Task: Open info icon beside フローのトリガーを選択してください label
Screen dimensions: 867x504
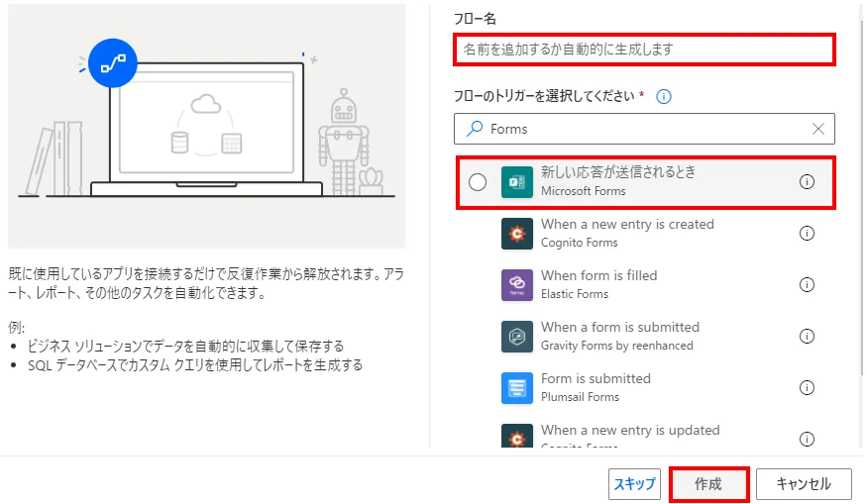Action: tap(664, 96)
